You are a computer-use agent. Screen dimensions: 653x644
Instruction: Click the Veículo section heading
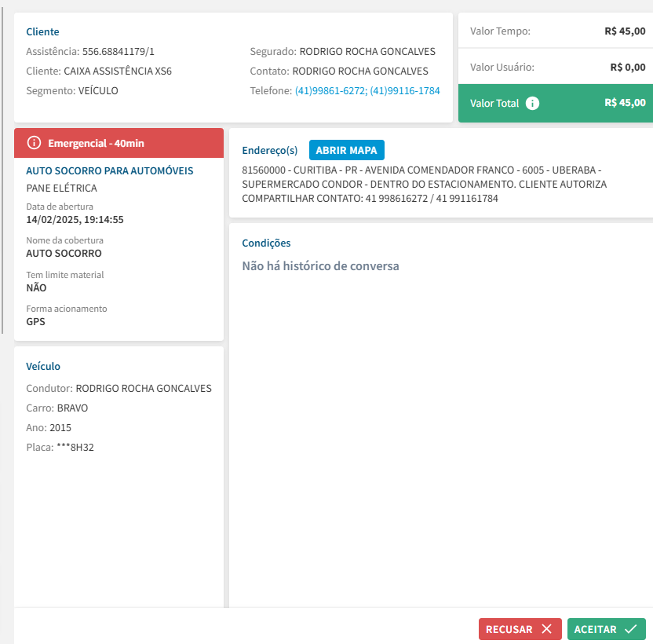[43, 366]
